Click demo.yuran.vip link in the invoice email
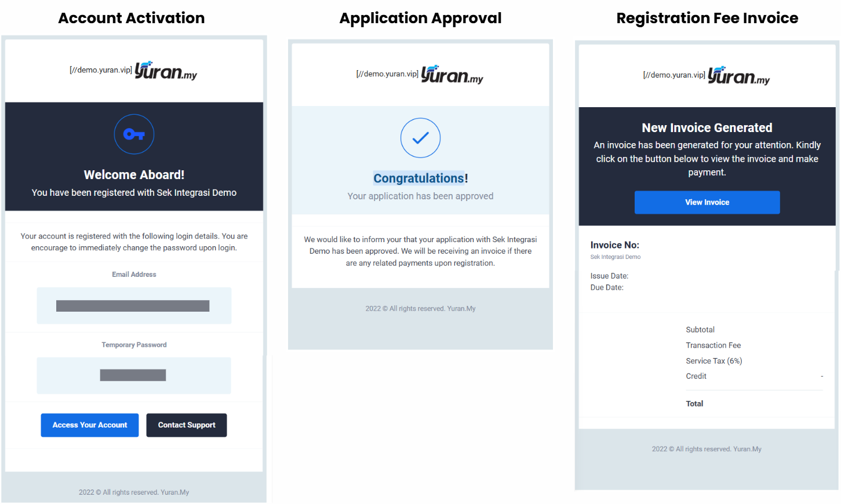This screenshot has height=504, width=841. [674, 75]
